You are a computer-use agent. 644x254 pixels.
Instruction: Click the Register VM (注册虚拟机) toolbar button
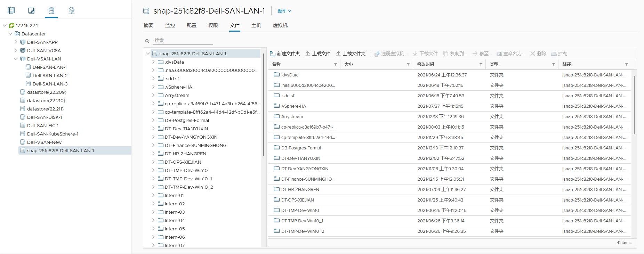[x=391, y=54]
